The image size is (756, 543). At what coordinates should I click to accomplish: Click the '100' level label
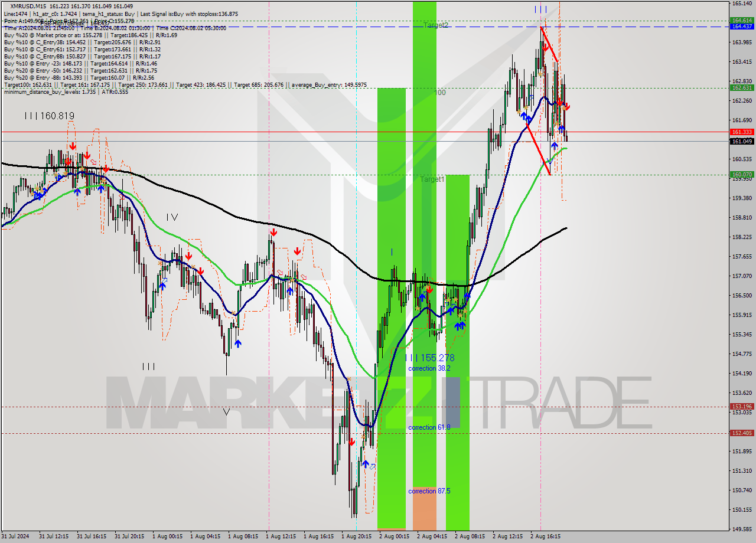[x=440, y=93]
